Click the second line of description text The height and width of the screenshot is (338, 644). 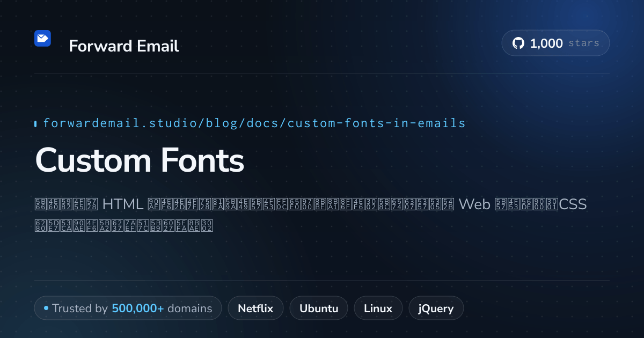[x=124, y=224]
